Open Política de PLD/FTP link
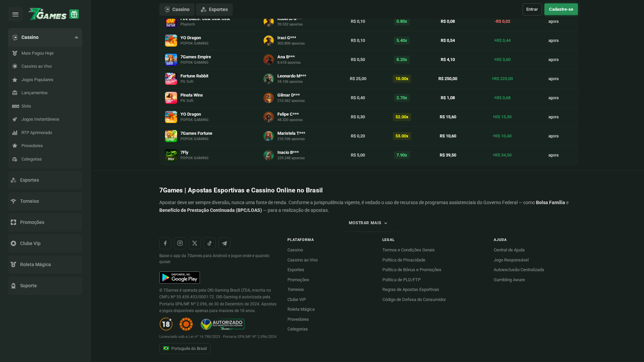Image resolution: width=644 pixels, height=362 pixels. [x=401, y=280]
